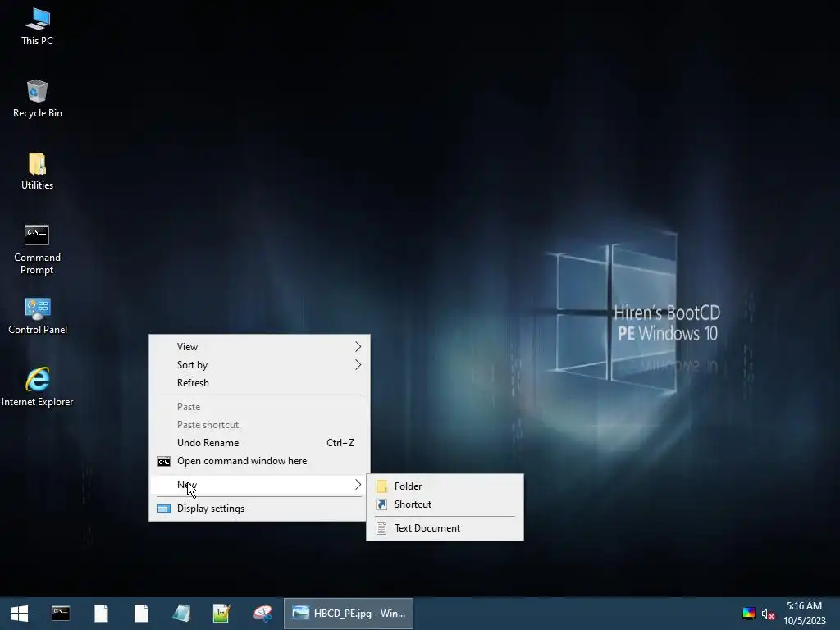This screenshot has width=840, height=630.
Task: Create a new Shortcut from the submenu
Action: pyautogui.click(x=445, y=504)
